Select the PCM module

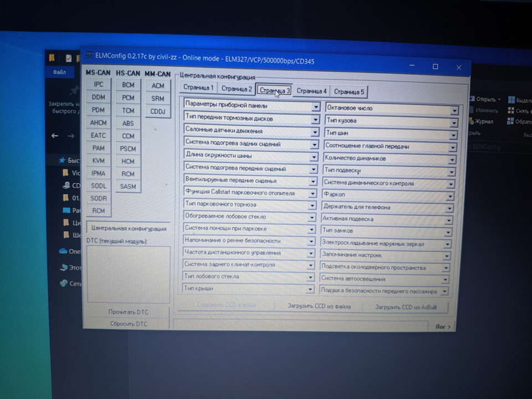pos(128,98)
